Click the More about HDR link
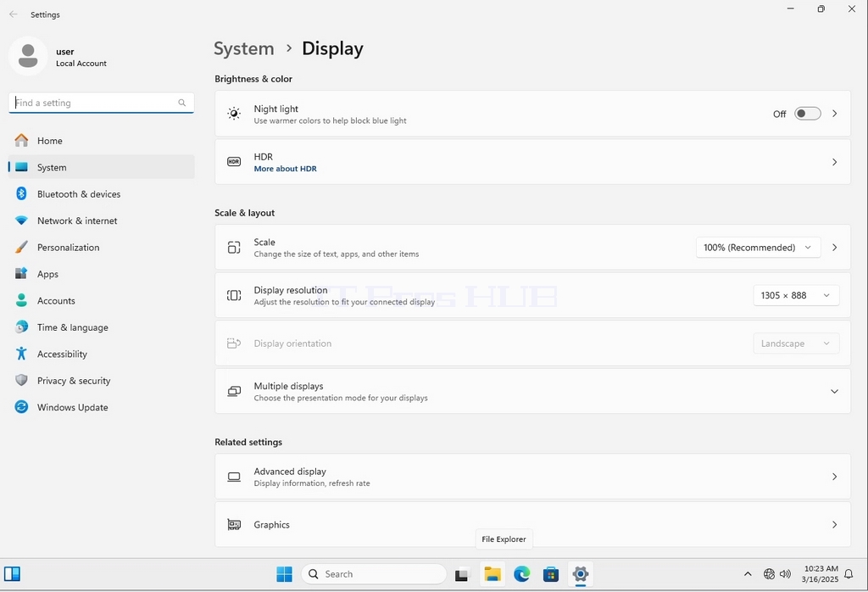Screen dimensions: 868x592 285,169
